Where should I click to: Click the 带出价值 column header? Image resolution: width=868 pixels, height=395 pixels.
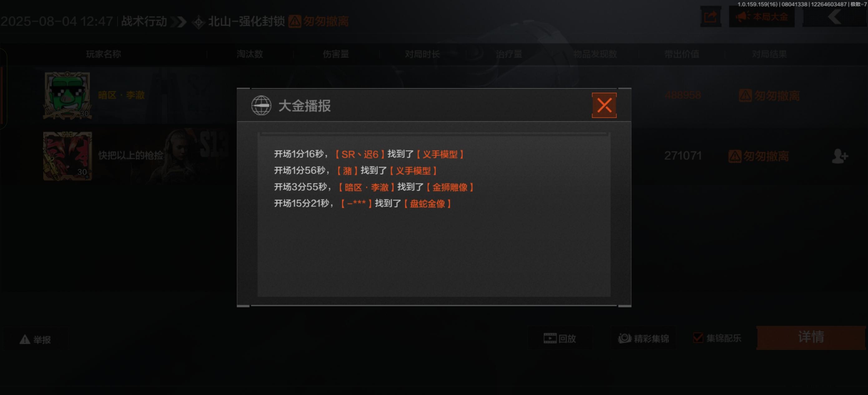[682, 54]
